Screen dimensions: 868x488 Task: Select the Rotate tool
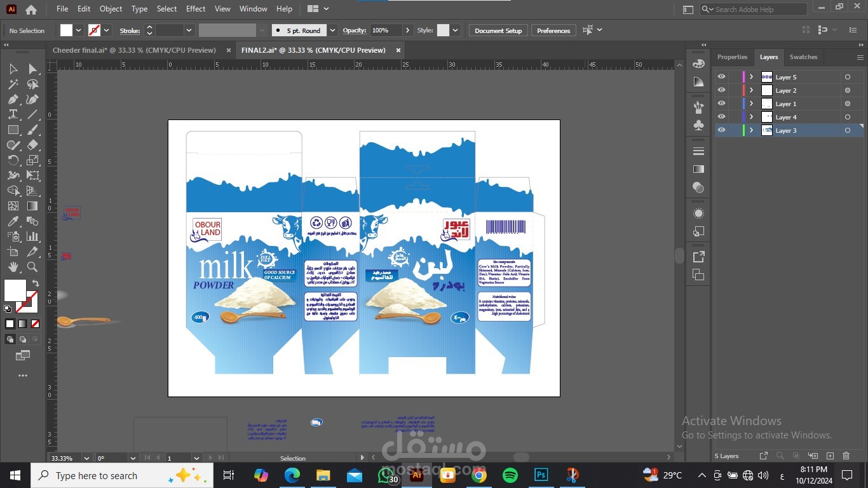(13, 160)
